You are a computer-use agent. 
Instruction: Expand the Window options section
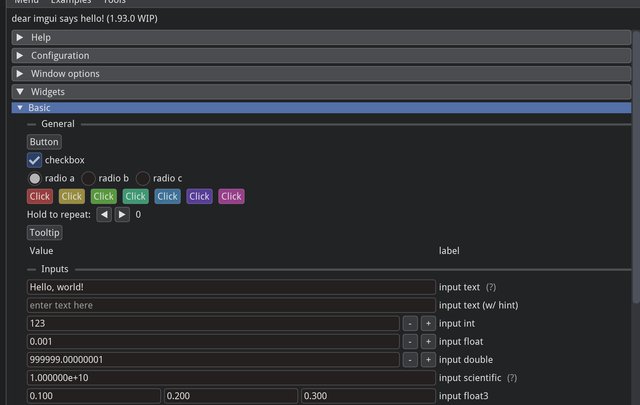pyautogui.click(x=321, y=74)
